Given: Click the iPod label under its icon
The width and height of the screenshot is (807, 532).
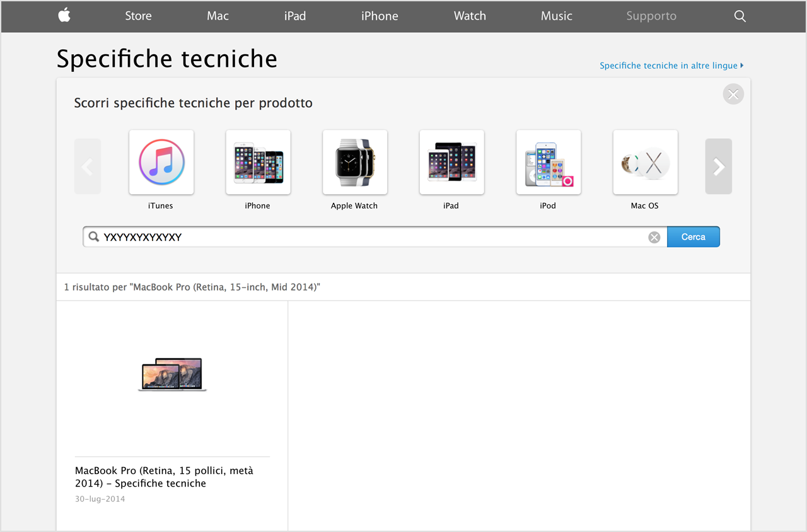Looking at the screenshot, I should coord(548,205).
